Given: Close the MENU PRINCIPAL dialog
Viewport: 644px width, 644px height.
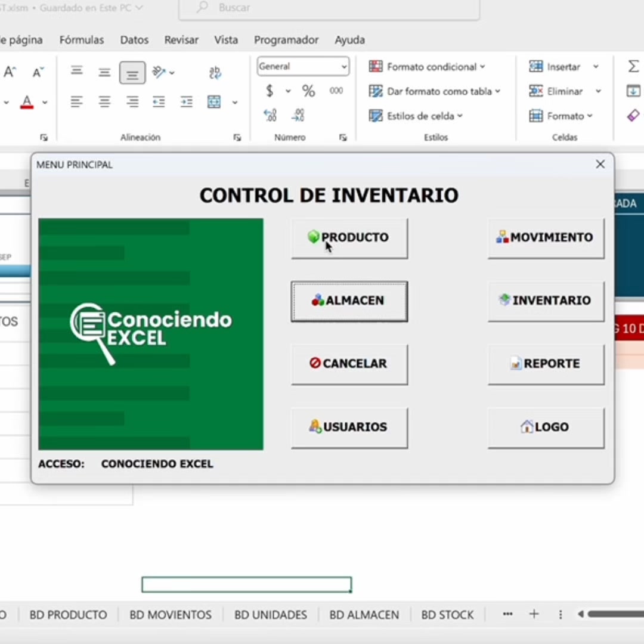Looking at the screenshot, I should pyautogui.click(x=600, y=165).
